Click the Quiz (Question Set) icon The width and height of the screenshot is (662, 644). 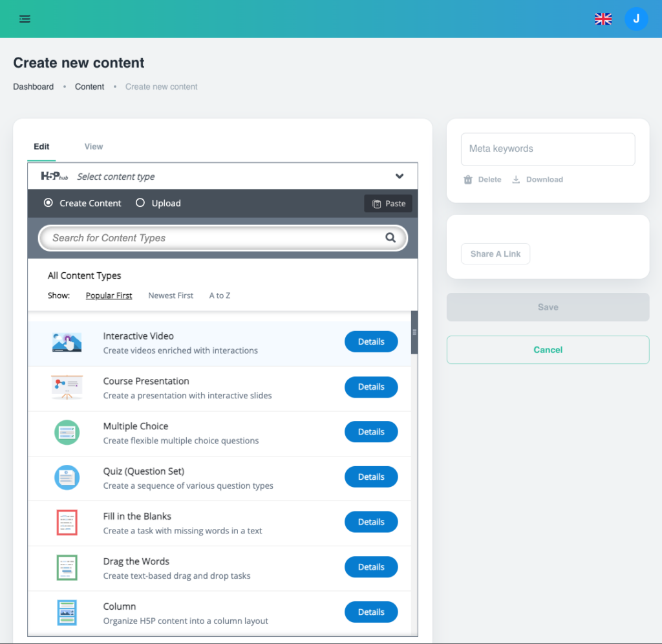(x=67, y=477)
